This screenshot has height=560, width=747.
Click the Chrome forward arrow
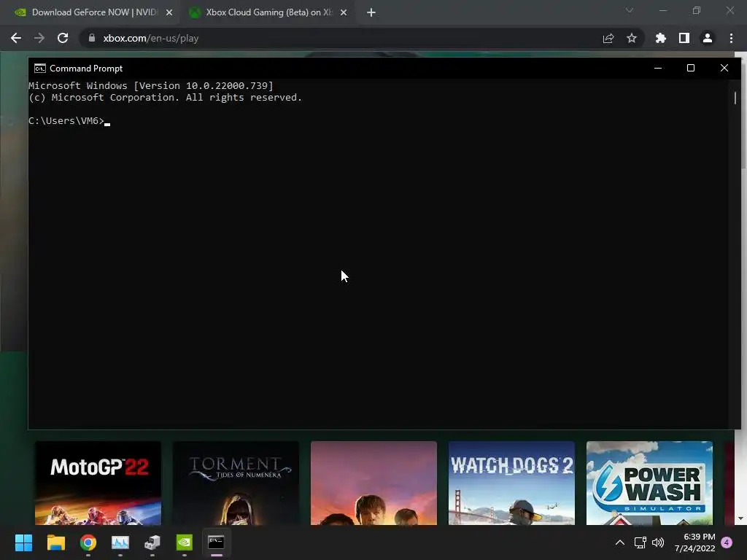pos(39,38)
